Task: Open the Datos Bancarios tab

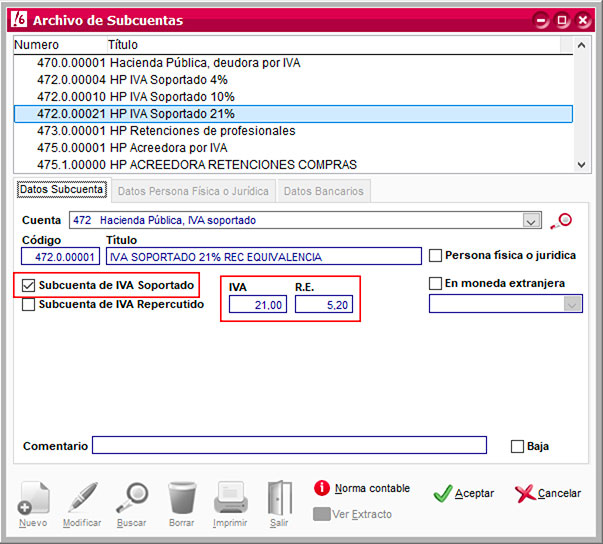Action: tap(324, 191)
